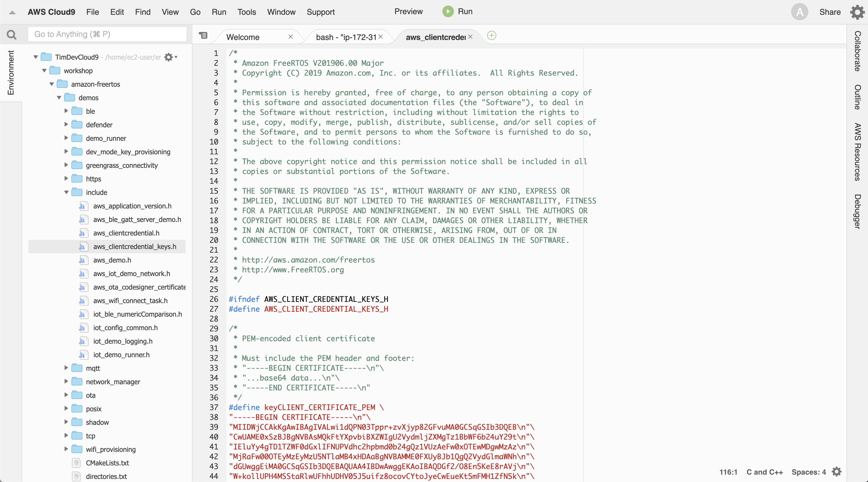Image resolution: width=868 pixels, height=482 pixels.
Task: Select the TimDevCloud9 root folder icon
Action: point(46,57)
